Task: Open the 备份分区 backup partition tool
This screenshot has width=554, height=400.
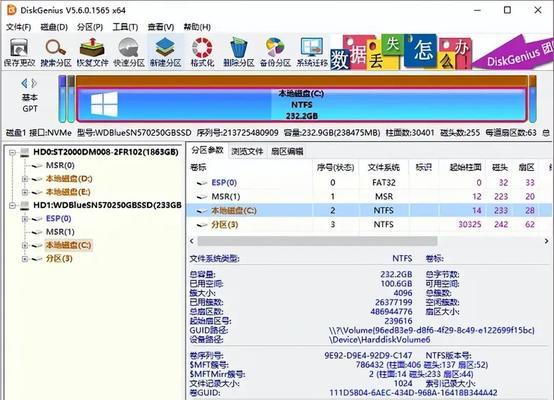Action: tap(275, 52)
